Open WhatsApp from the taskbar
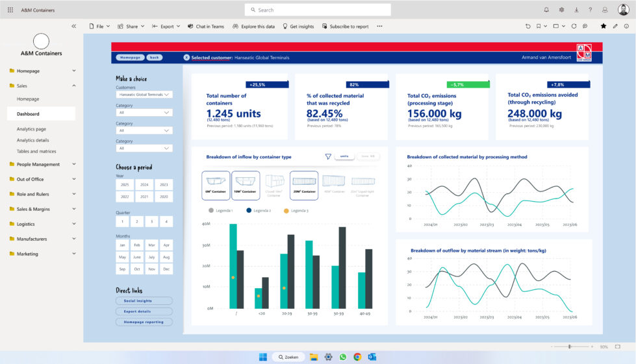The height and width of the screenshot is (364, 636). [x=343, y=357]
